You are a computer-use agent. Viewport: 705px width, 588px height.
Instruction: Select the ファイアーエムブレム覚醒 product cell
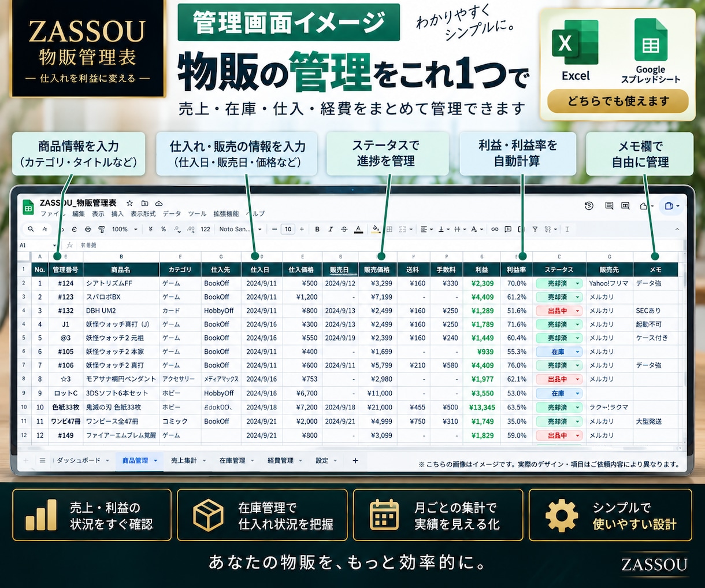point(121,435)
